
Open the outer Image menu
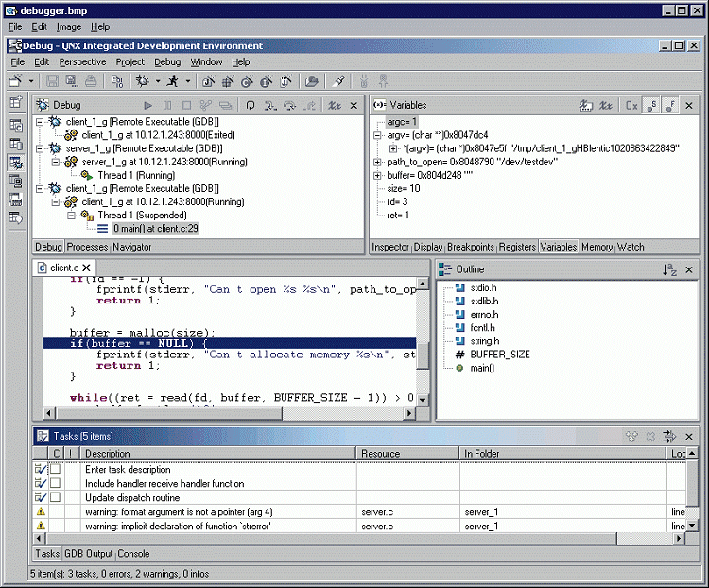pos(69,27)
